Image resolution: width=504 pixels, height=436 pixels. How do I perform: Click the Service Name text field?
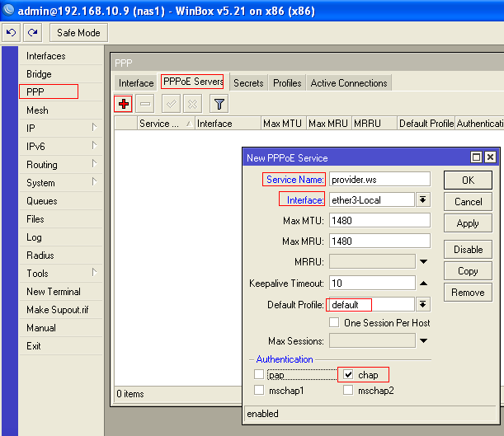(x=379, y=179)
